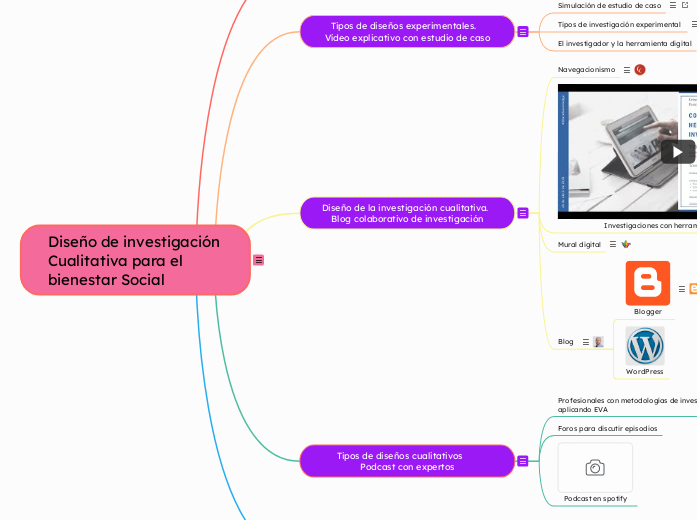Click notes icon right of Blogger logo

[682, 289]
